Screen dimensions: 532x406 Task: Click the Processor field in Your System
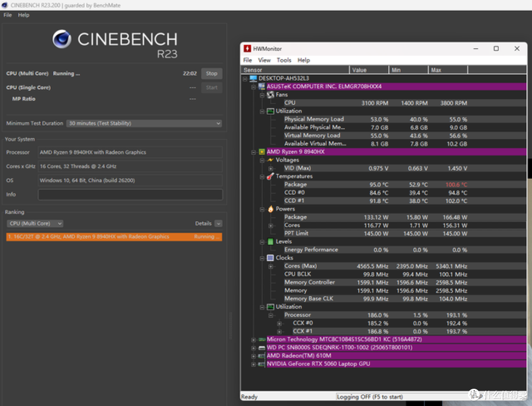[130, 152]
